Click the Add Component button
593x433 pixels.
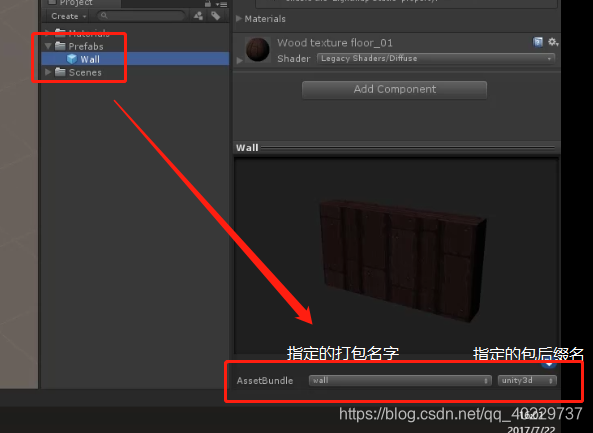tap(394, 90)
